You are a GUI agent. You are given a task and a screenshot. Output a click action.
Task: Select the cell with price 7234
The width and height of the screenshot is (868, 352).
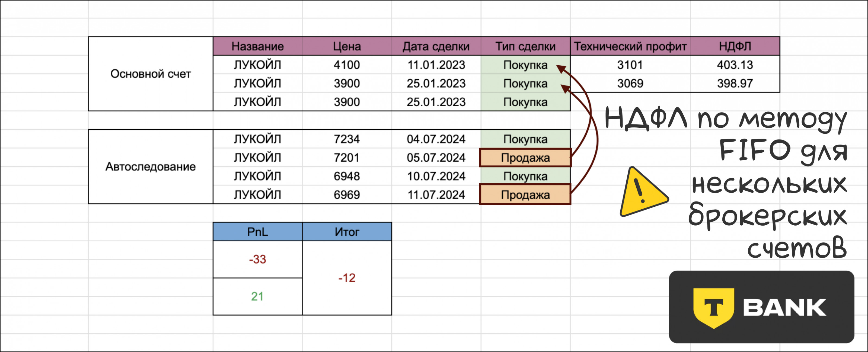click(347, 139)
